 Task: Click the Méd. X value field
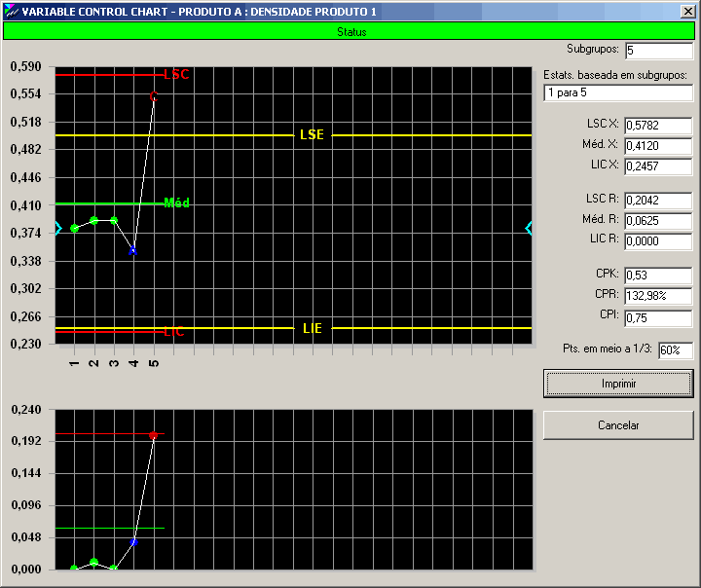657,146
